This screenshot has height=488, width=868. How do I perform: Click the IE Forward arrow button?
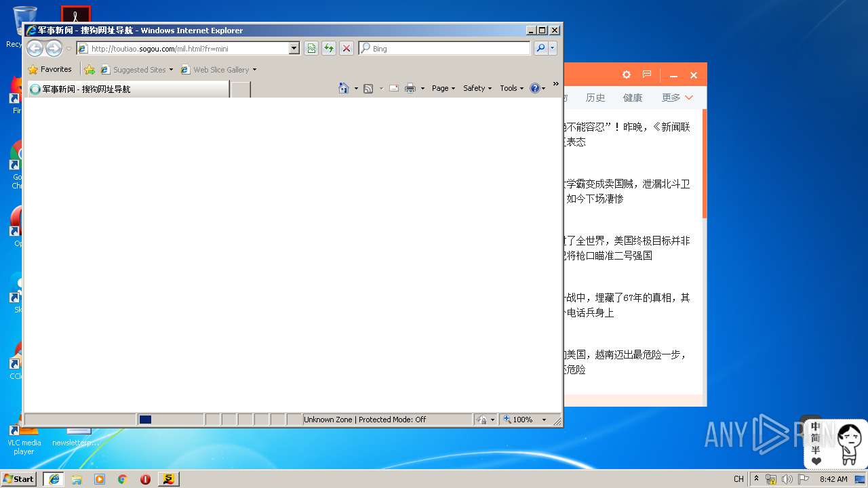(54, 48)
